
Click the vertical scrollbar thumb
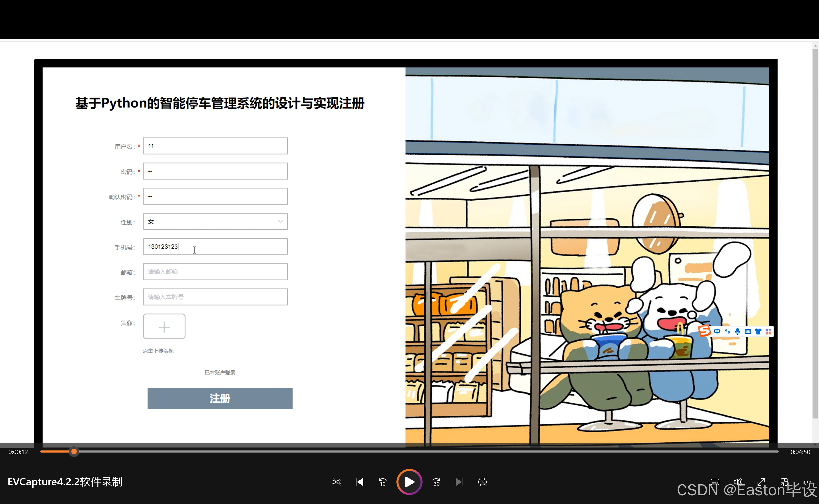pos(815,233)
